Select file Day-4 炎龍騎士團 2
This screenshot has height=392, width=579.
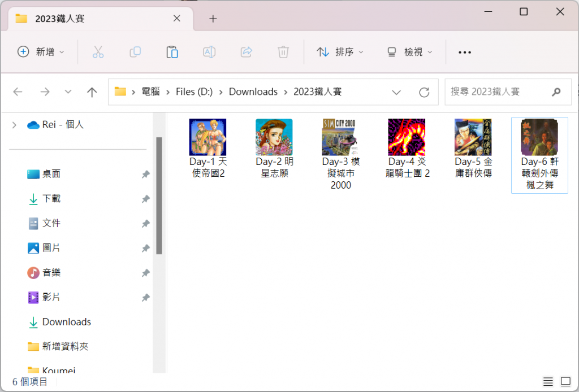coord(407,149)
